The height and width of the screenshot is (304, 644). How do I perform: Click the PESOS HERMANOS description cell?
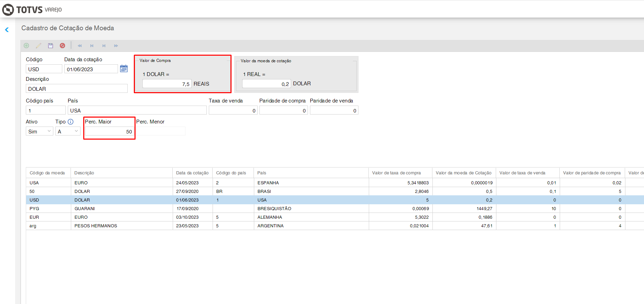(122, 226)
